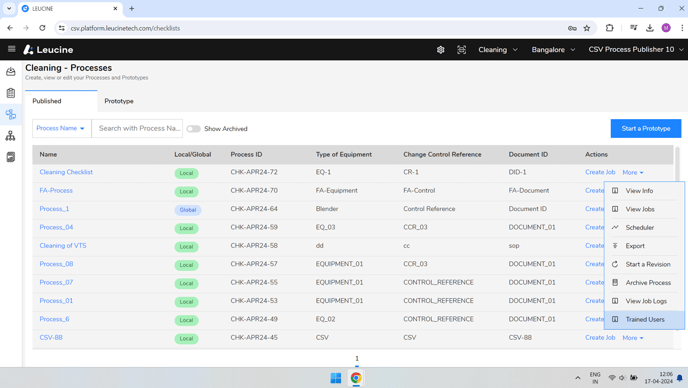The width and height of the screenshot is (688, 388).
Task: Open the Cleaning Checklist process link
Action: pos(66,172)
